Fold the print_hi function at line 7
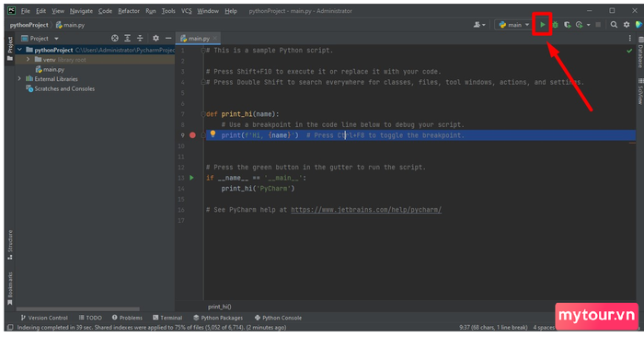Image resolution: width=644 pixels, height=337 pixels. pos(203,114)
